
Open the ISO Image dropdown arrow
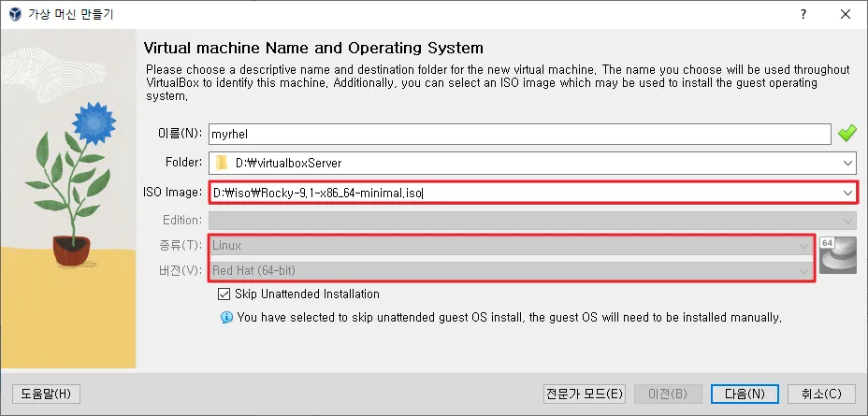847,193
